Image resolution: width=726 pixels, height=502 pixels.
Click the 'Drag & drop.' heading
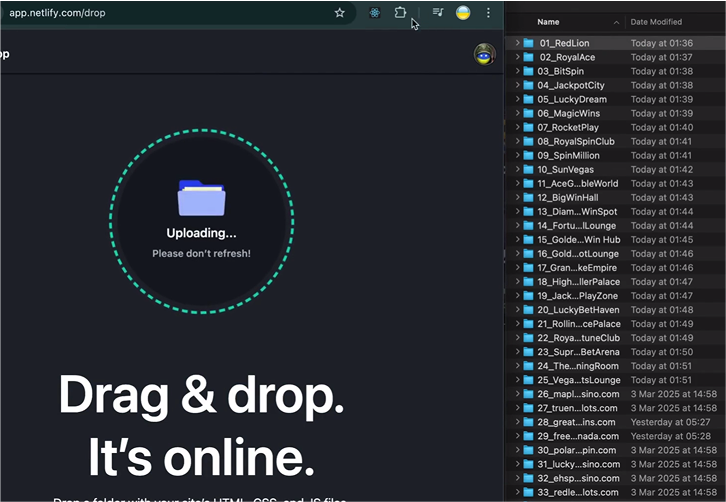201,395
